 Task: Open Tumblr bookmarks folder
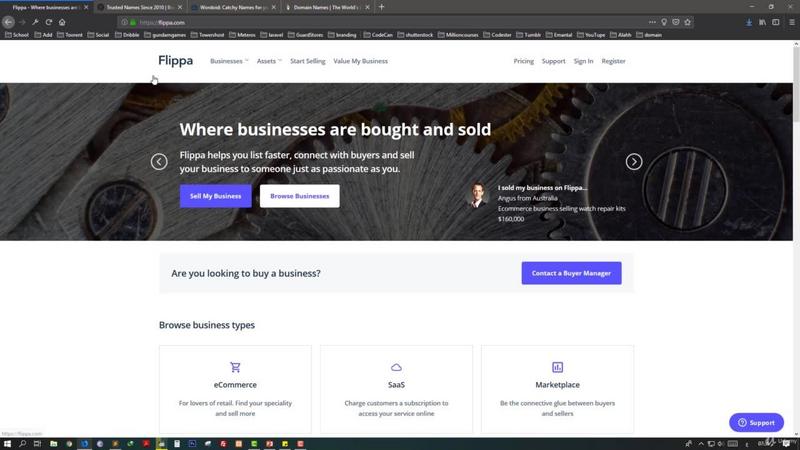(x=529, y=35)
